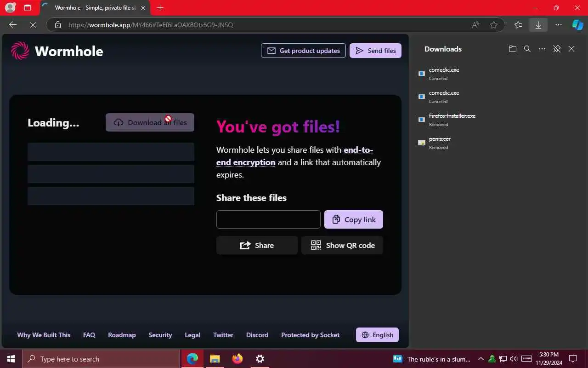Open the English language selector
Image resolution: width=588 pixels, height=368 pixels.
pos(377,335)
